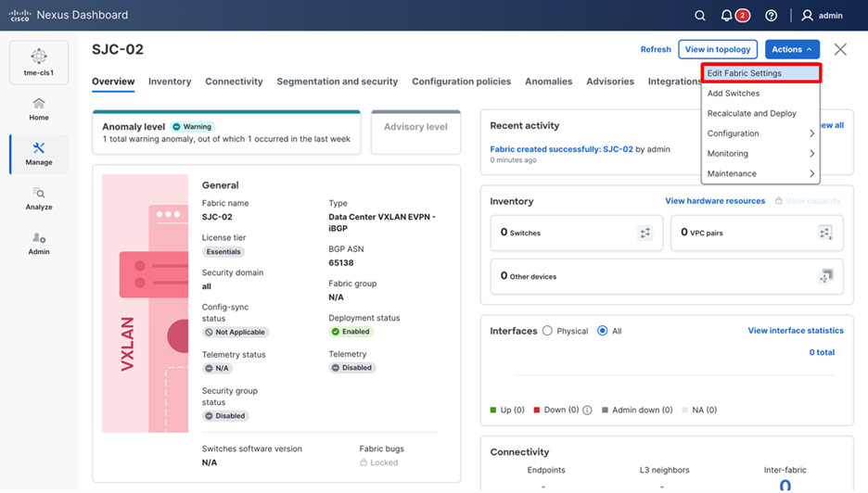Open the notifications bell icon
Viewport: 868px width, 493px height.
coord(727,16)
